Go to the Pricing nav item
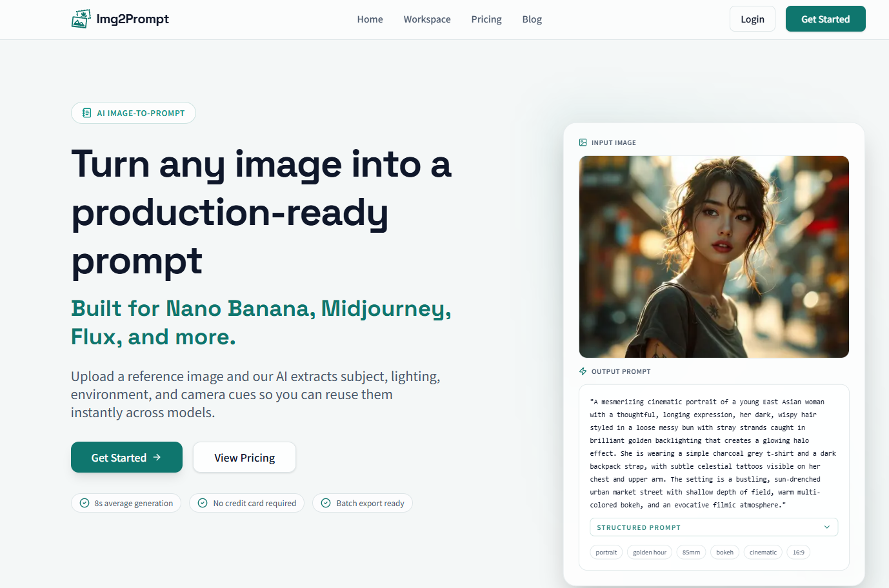889x588 pixels. [x=486, y=19]
